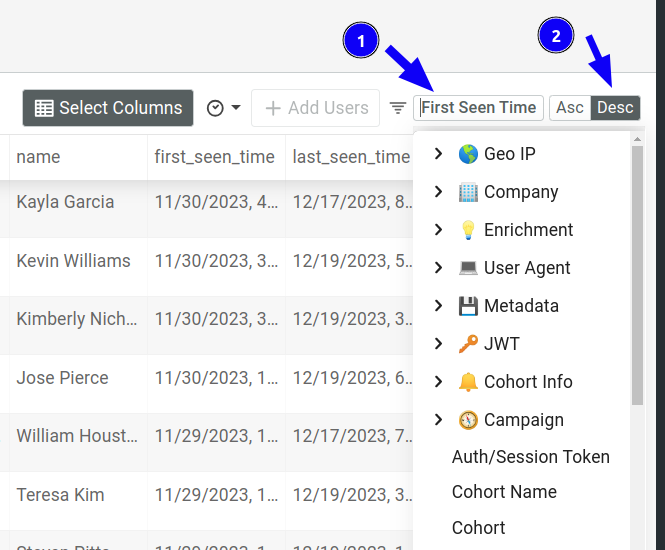Click the Campaign compass icon

click(x=468, y=420)
